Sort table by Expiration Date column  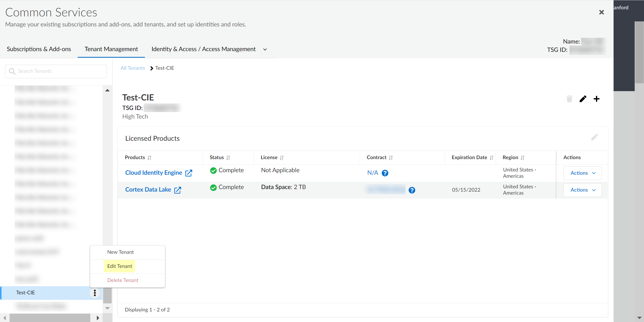point(491,158)
